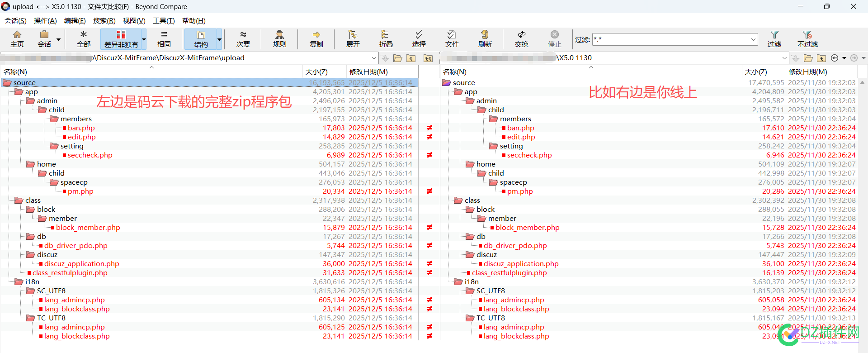Toggle the 次要 minor differences filter
Image resolution: width=868 pixels, height=353 pixels.
tap(243, 39)
